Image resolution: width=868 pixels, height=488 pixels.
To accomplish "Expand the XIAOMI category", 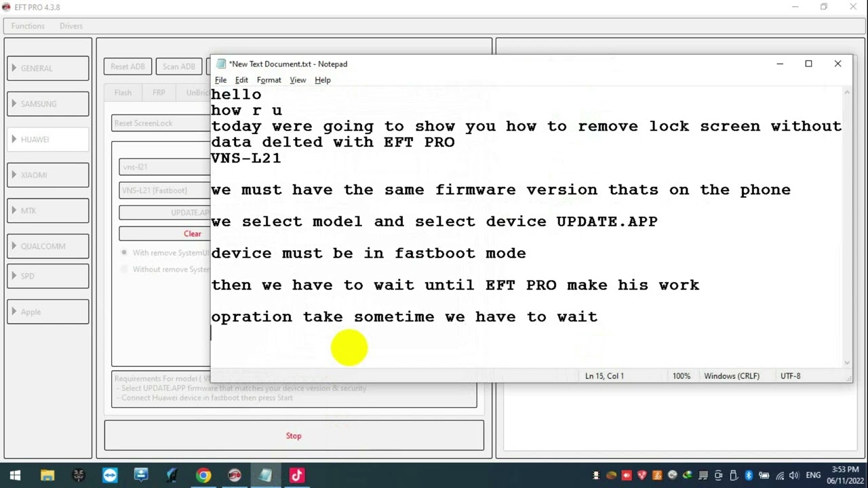I will 47,175.
